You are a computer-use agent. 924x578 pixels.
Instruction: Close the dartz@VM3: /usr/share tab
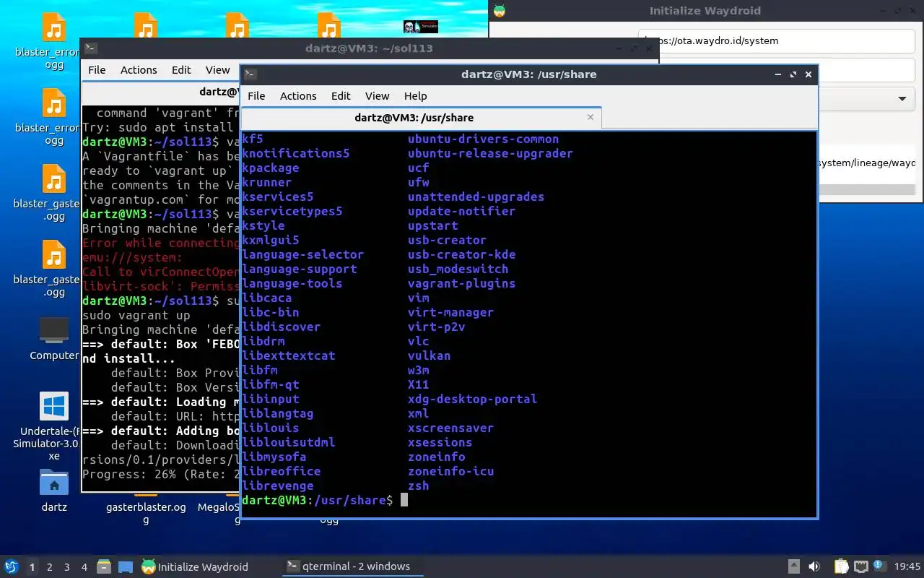[590, 117]
